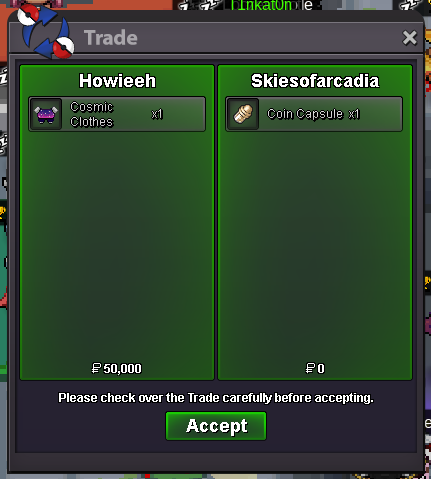Click Skiesofarcadia's 0 money amount
The height and width of the screenshot is (479, 431).
(315, 368)
